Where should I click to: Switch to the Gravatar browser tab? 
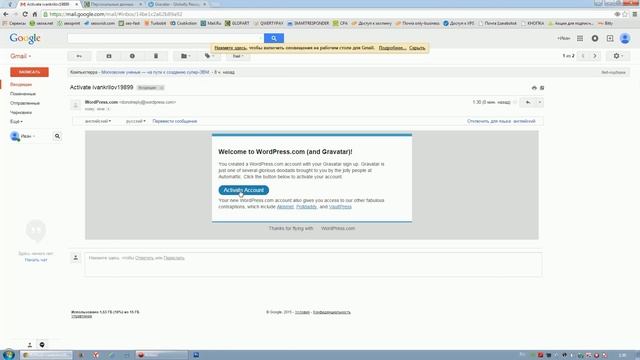point(178,4)
